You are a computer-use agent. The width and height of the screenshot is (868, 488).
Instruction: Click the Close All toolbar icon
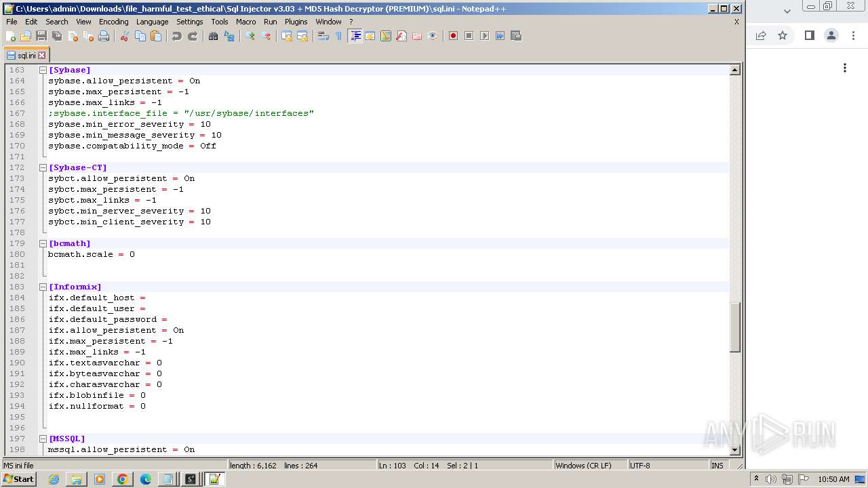[x=88, y=36]
